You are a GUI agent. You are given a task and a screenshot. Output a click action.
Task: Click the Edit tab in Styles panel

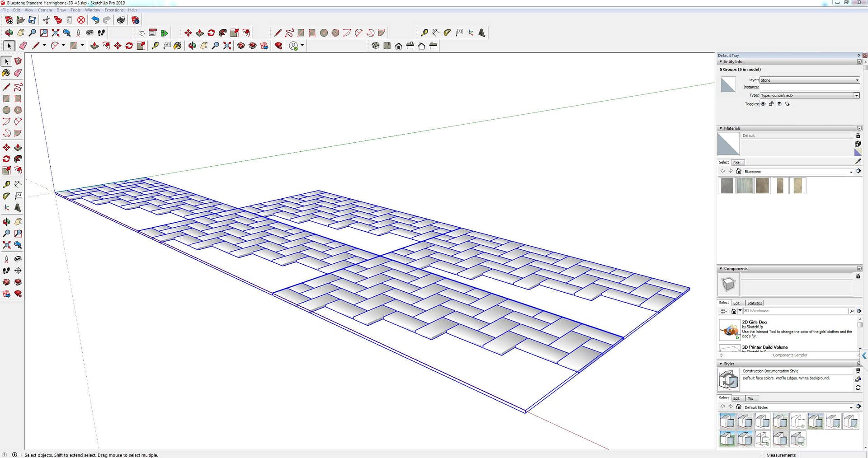tap(736, 398)
